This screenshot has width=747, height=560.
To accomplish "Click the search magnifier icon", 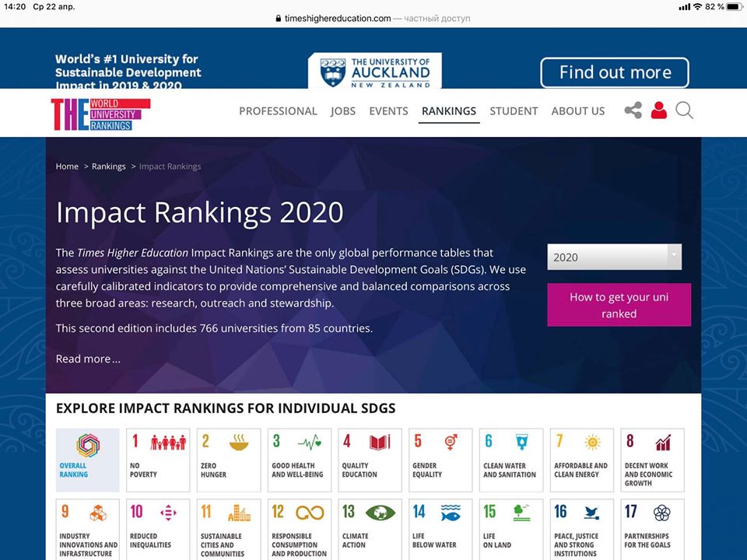I will tap(684, 110).
